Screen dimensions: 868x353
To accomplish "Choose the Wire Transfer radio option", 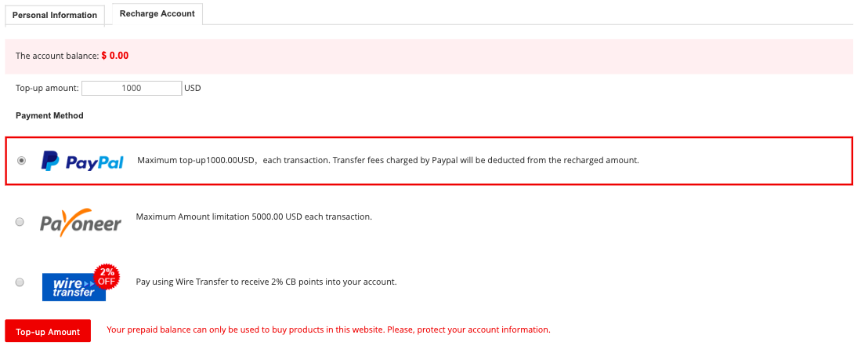I will pos(20,282).
